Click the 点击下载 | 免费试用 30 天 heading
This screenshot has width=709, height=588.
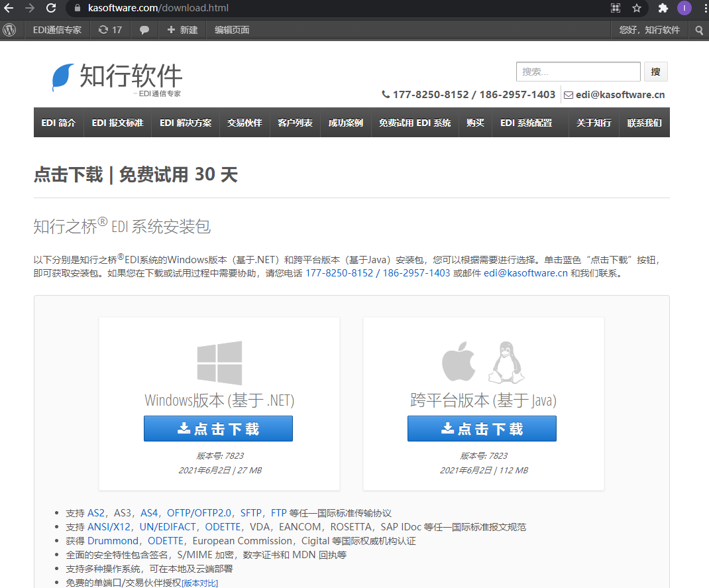(x=136, y=174)
